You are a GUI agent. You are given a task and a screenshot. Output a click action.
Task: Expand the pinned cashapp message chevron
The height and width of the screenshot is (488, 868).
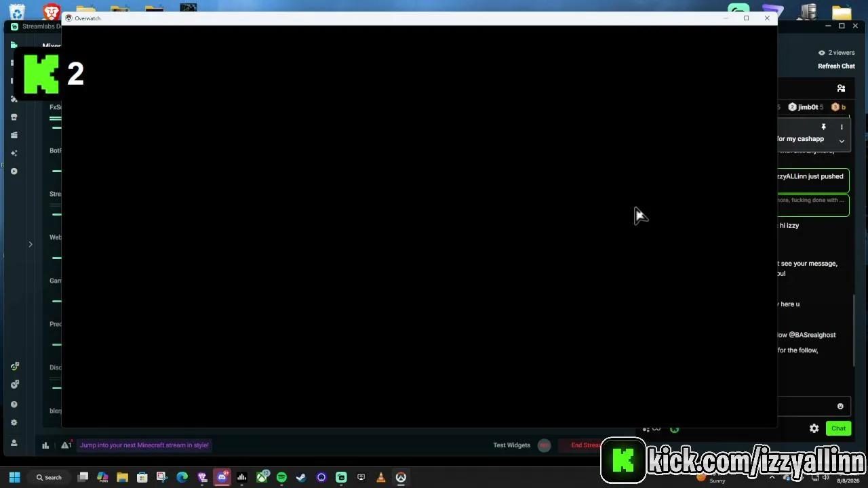pyautogui.click(x=842, y=141)
